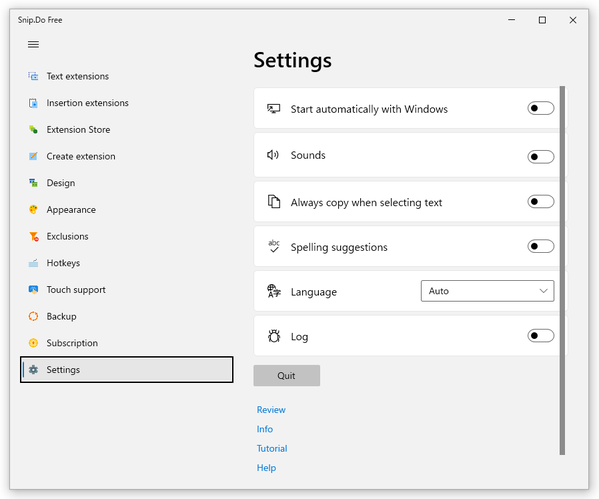This screenshot has width=599, height=499.
Task: Click the Quit button
Action: point(287,376)
